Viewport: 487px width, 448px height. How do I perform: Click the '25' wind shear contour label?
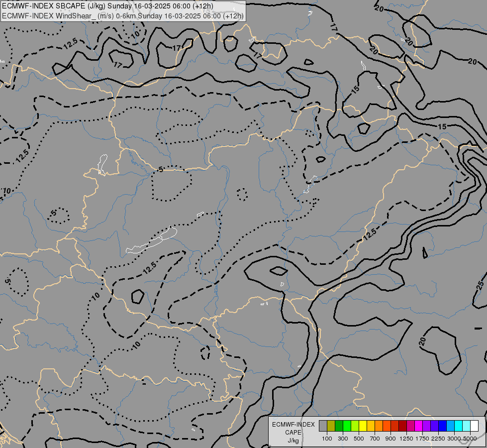pyautogui.click(x=480, y=284)
